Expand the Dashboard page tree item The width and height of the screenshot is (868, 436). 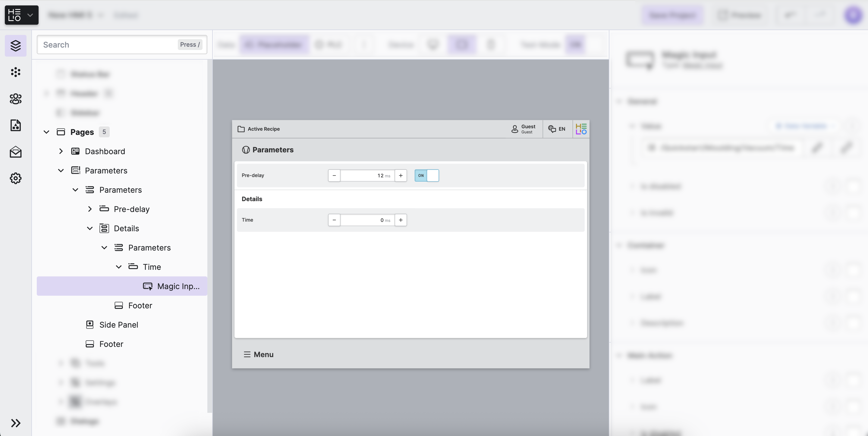point(61,151)
